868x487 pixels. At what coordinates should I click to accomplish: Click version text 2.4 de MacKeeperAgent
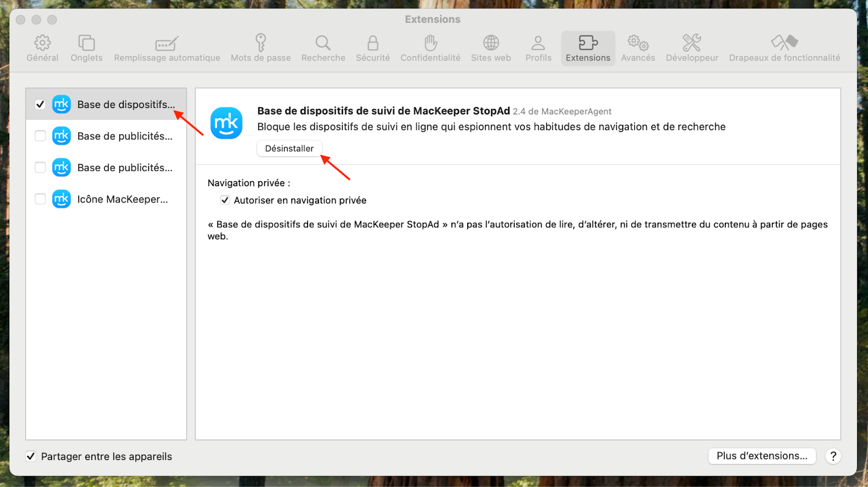(x=562, y=111)
